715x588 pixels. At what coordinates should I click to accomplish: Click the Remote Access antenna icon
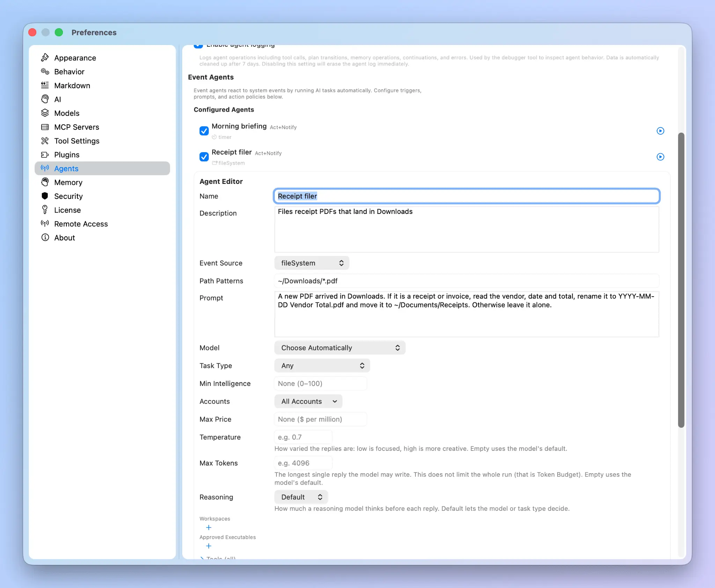pos(45,224)
